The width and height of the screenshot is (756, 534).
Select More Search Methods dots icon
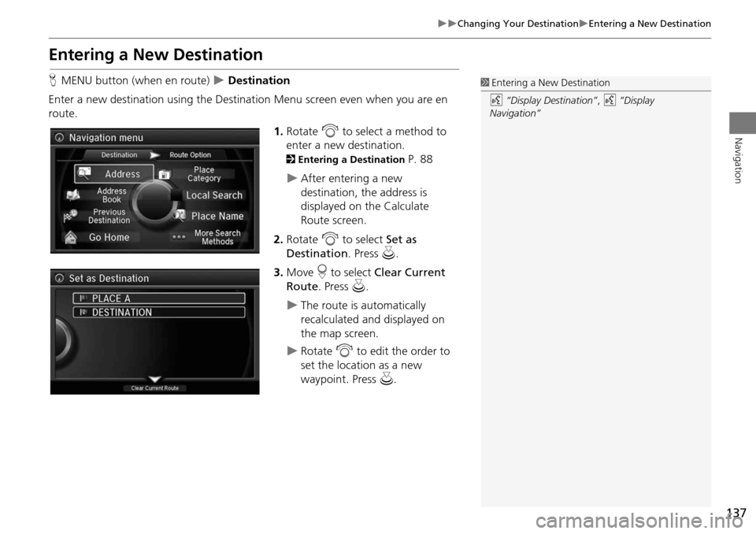coord(179,237)
